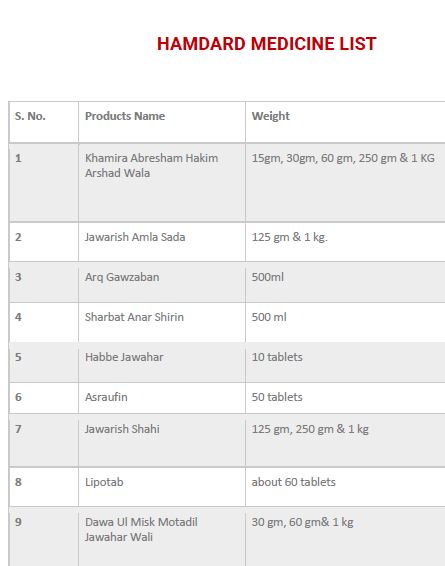Select the Jawarish Shahi entry
This screenshot has width=445, height=566.
(x=122, y=429)
